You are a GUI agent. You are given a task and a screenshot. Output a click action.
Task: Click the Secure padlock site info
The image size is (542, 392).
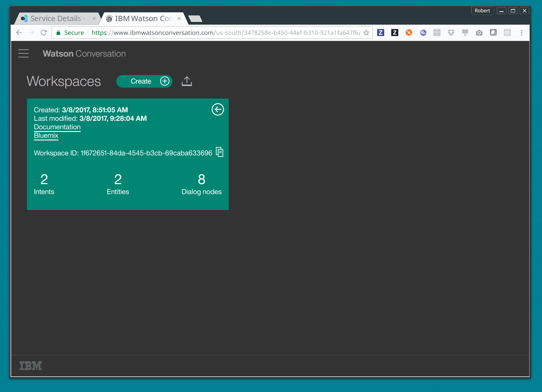point(70,33)
